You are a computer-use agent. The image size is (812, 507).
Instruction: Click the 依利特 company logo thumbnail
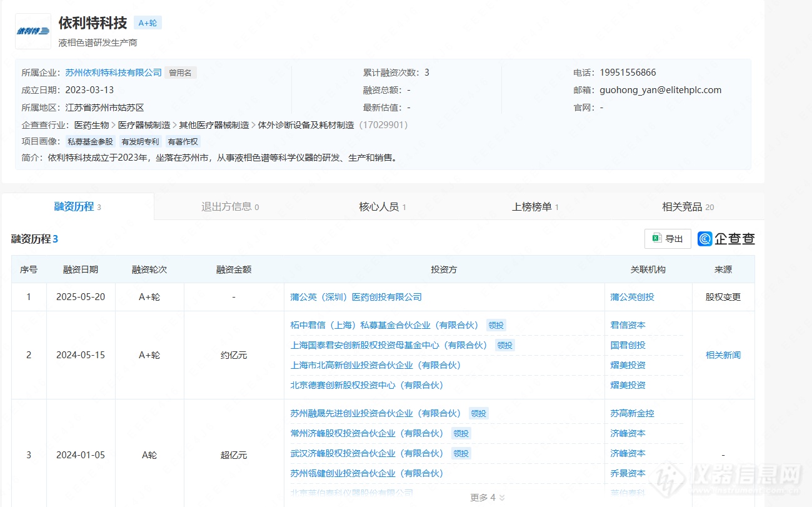coord(33,31)
